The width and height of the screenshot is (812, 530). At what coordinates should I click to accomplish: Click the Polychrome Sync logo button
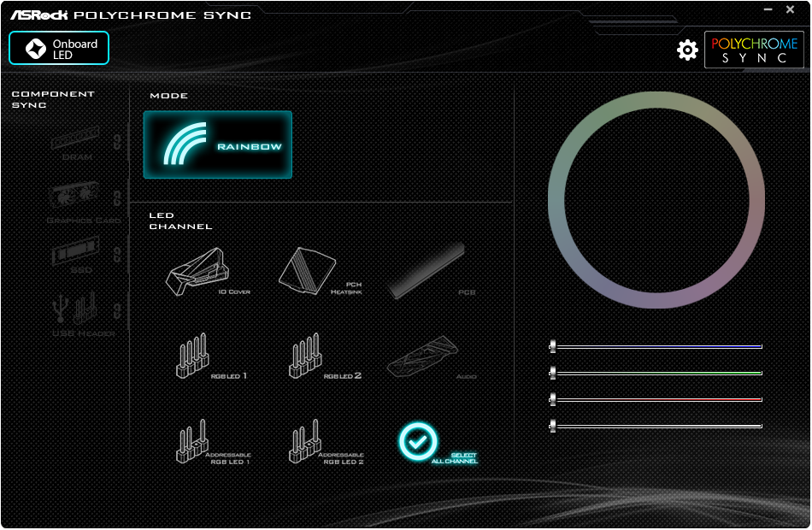754,50
